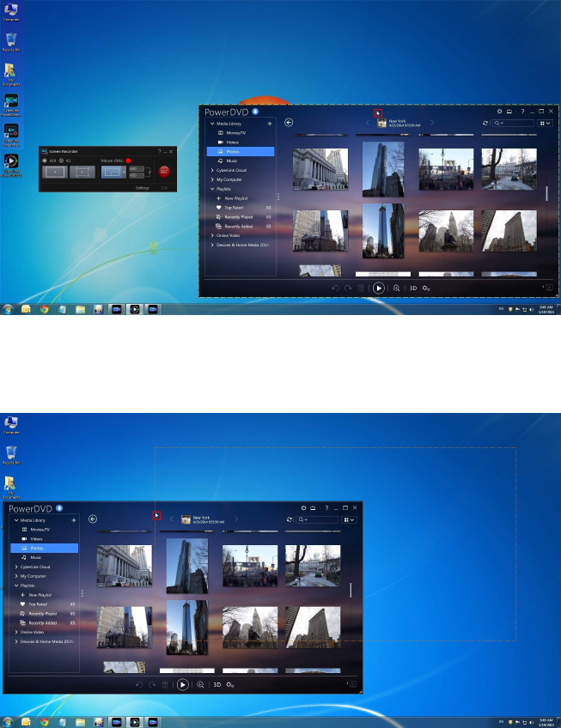Viewport: 561px width, 728px height.
Task: Click the zoom magnifier icon in upper PowerDVD
Action: pyautogui.click(x=396, y=288)
